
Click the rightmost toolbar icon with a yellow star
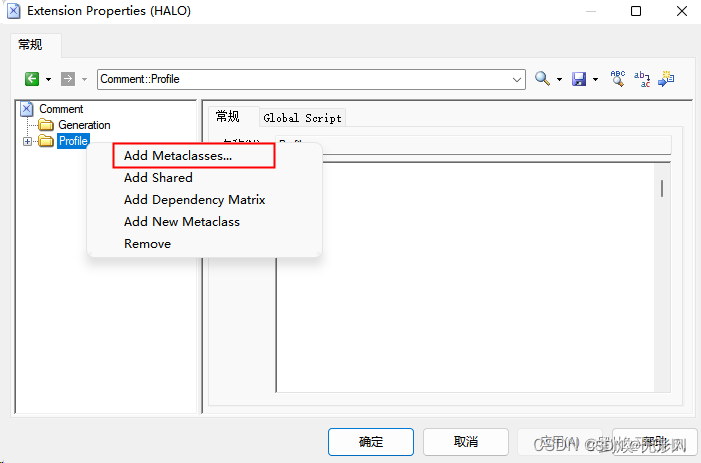(x=666, y=79)
